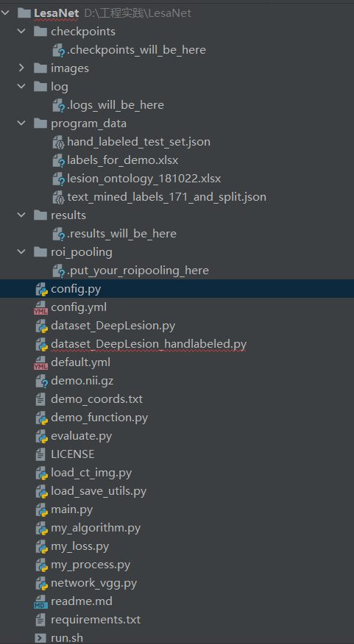
Task: Collapse the checkpoints folder
Action: (22, 31)
